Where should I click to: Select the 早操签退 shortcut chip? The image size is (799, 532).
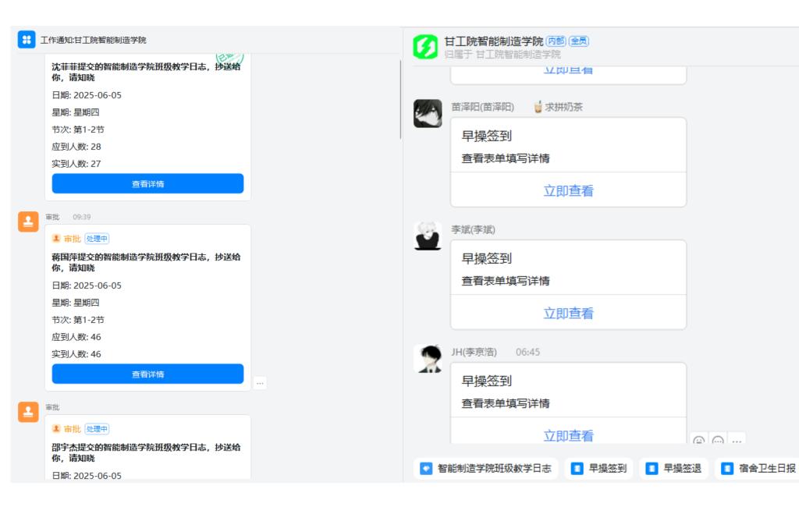674,469
